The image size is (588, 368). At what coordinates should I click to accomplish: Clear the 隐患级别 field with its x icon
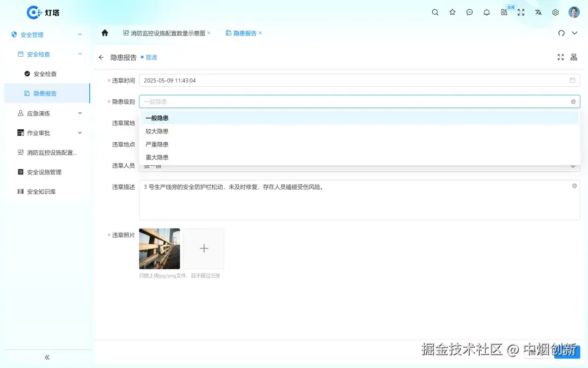[x=573, y=101]
